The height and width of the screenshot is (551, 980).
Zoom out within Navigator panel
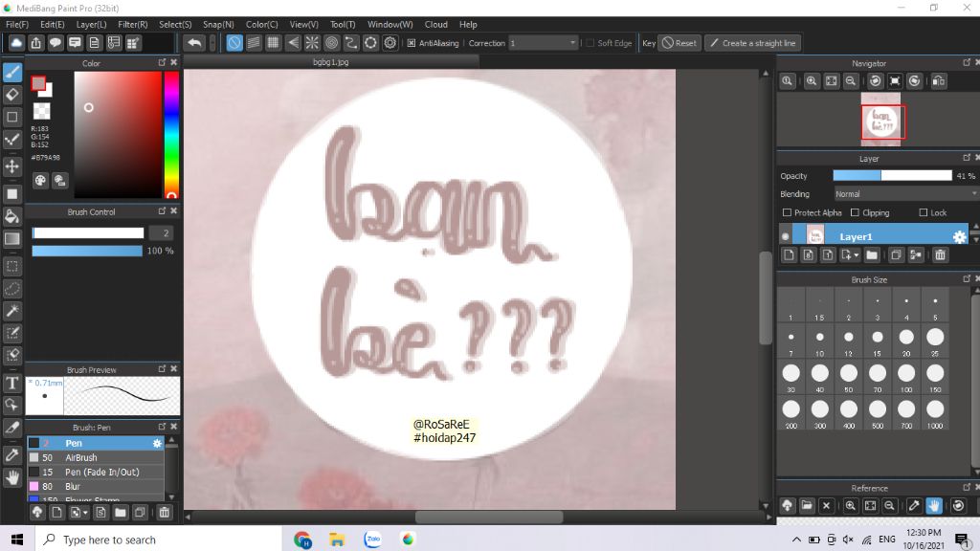[x=851, y=81]
